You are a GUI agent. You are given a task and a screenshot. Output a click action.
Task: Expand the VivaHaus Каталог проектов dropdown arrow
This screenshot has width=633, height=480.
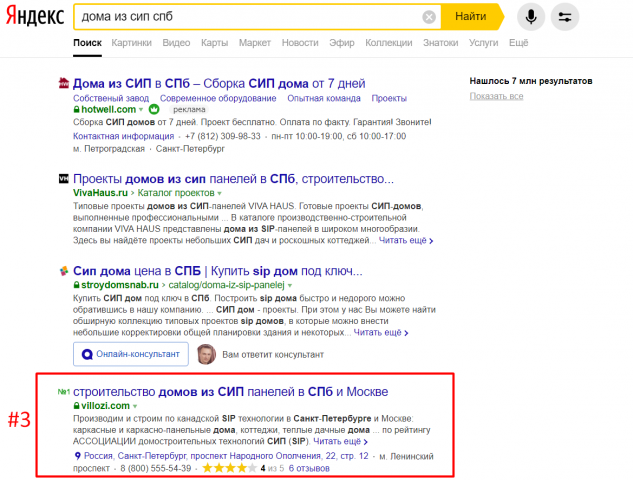coord(219,193)
